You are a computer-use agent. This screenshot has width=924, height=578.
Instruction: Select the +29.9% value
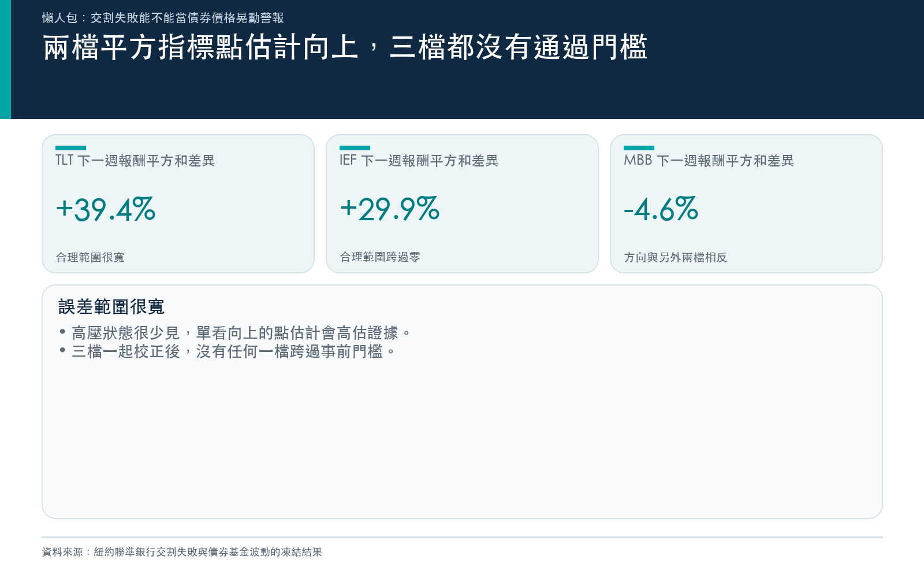390,209
